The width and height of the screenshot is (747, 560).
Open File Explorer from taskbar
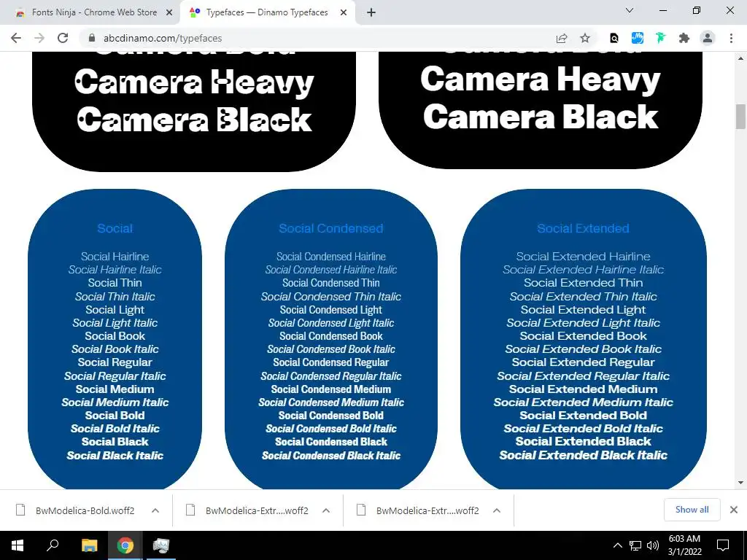pos(89,545)
